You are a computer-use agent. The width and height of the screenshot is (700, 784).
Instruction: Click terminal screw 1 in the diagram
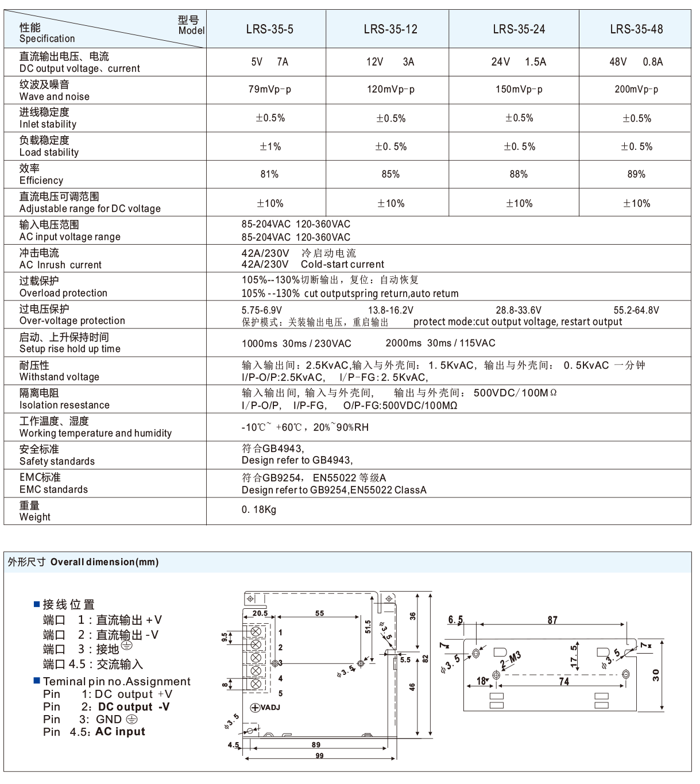256,632
